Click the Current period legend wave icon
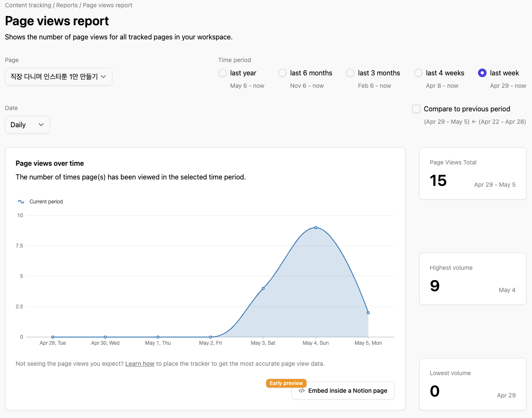Screen dimensions: 532x418 [21, 202]
